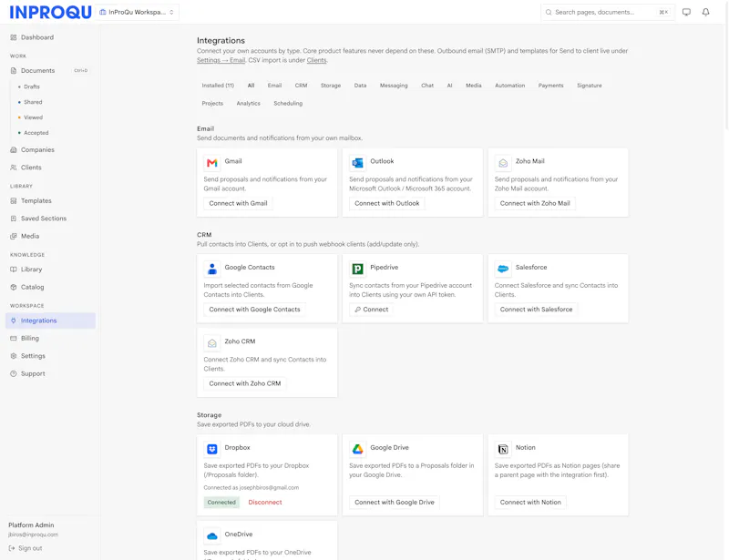729x560 pixels.
Task: Disconnect the Dropbox integration
Action: click(265, 503)
